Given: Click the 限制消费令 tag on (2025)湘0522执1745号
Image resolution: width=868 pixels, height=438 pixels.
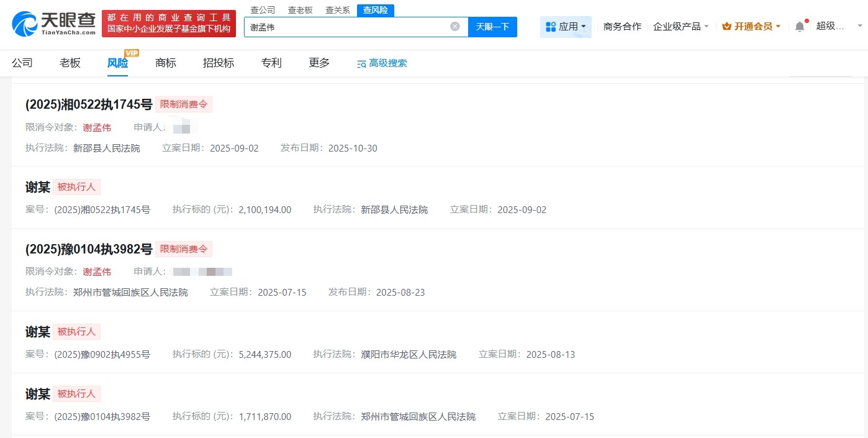Looking at the screenshot, I should point(184,104).
